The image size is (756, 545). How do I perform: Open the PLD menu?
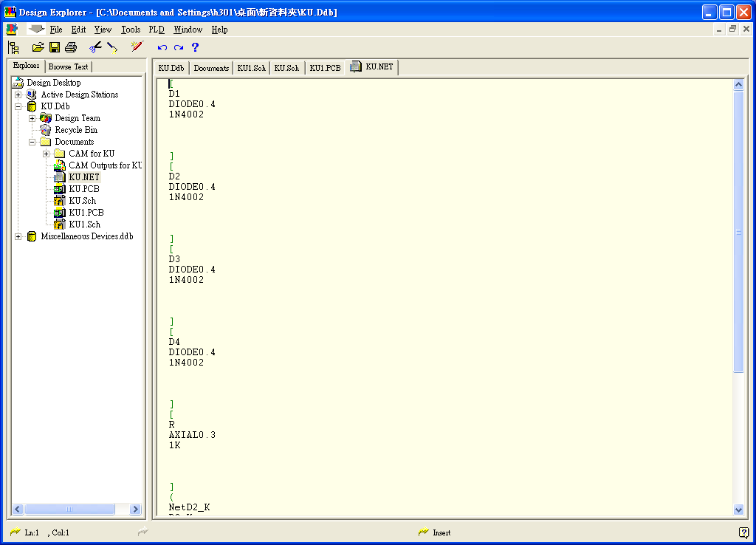157,30
